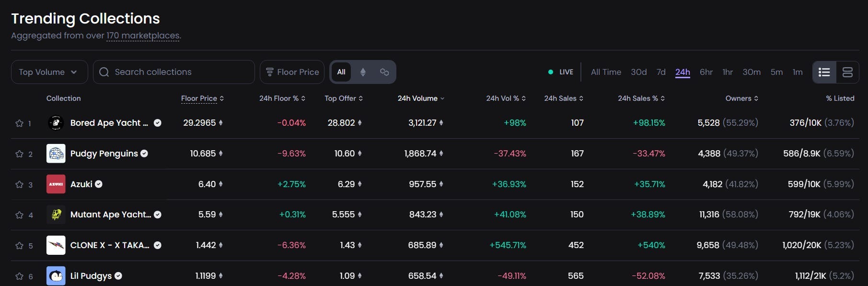The height and width of the screenshot is (286, 868).
Task: Open the Mutant Ape avatar image
Action: point(56,214)
